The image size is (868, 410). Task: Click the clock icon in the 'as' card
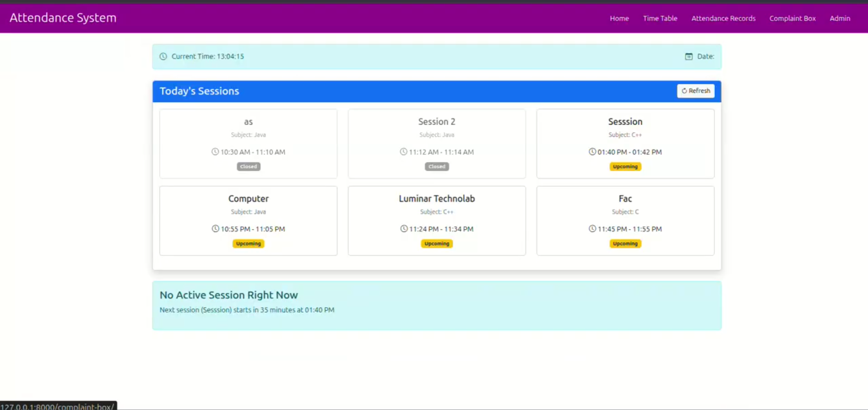coord(215,152)
